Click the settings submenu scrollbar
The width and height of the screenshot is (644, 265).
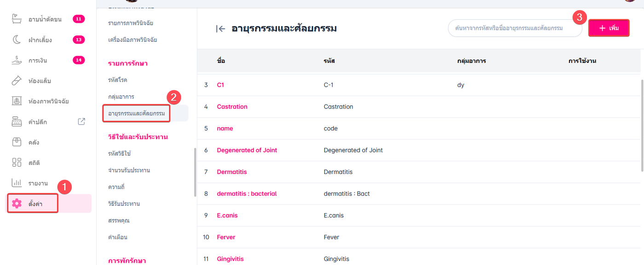tap(195, 172)
